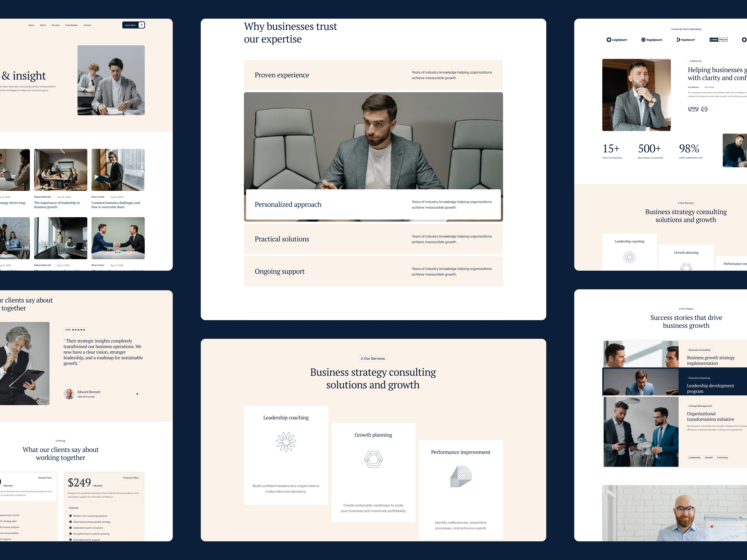Click the Premium Plan badge
Screen dimensions: 747x560
(131, 478)
